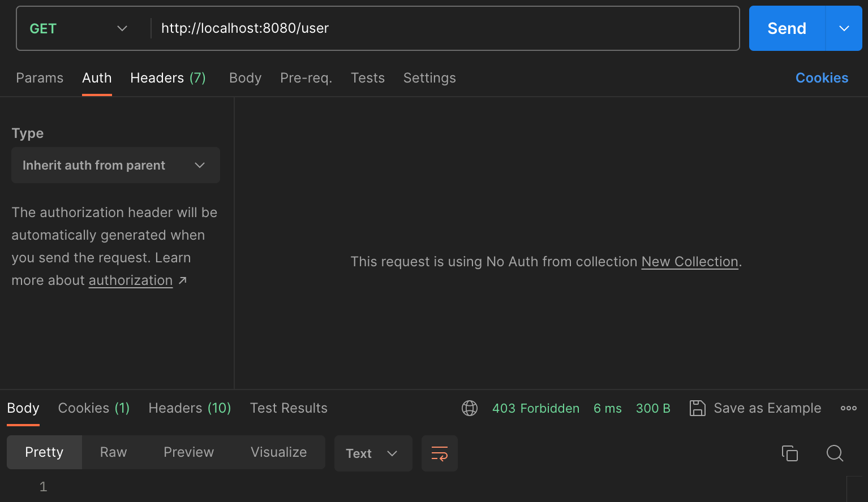The image size is (868, 502).
Task: Open Inherit auth from parent dropdown
Action: coord(115,165)
